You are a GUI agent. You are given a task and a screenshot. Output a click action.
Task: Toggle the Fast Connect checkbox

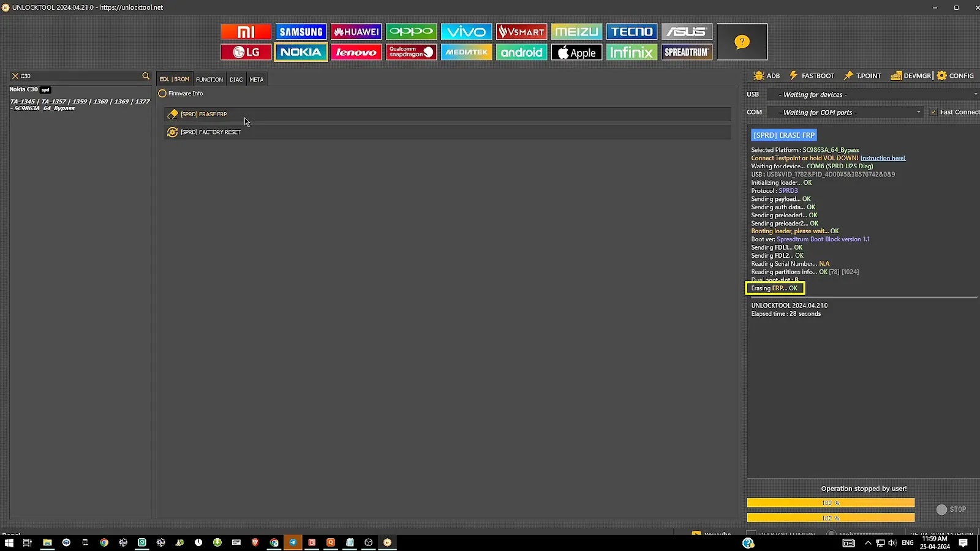pyautogui.click(x=933, y=112)
